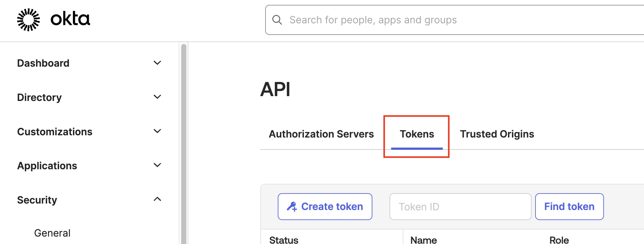The width and height of the screenshot is (644, 244).
Task: Open the Security sidebar item
Action: tap(37, 200)
